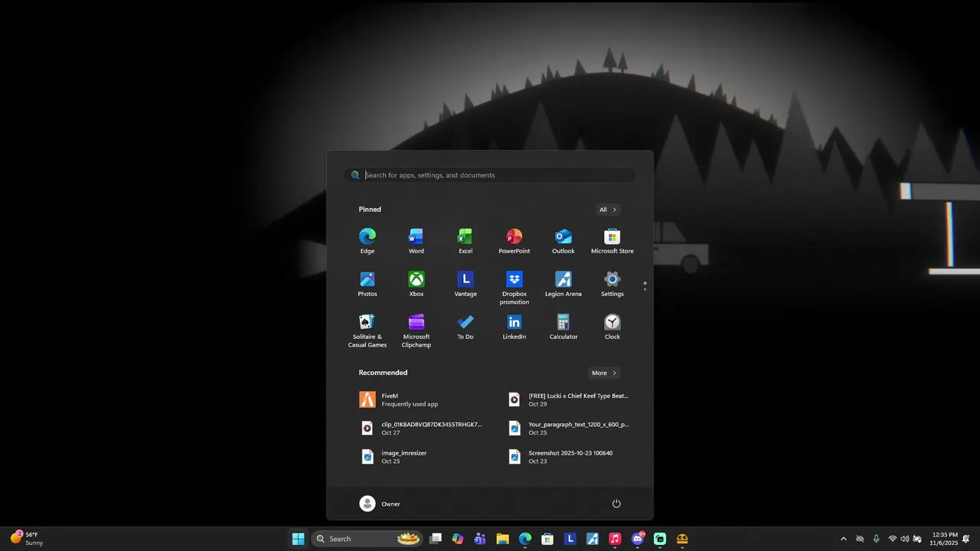Open File Explorer from the taskbar
This screenshot has width=980, height=551.
(502, 539)
